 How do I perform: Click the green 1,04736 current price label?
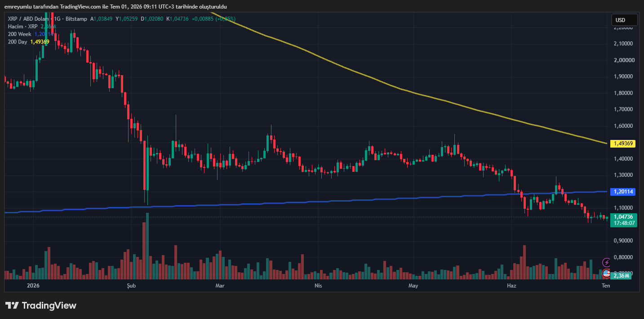click(x=624, y=217)
